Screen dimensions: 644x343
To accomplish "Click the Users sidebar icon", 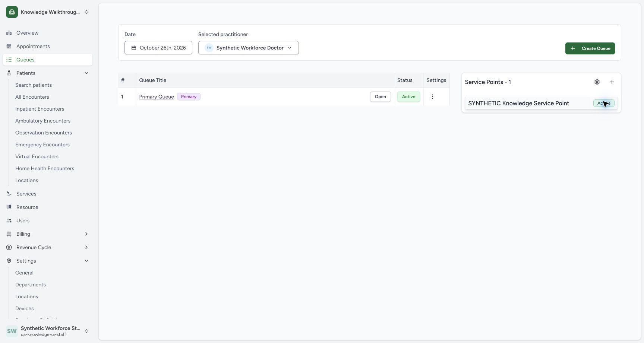I will tap(9, 221).
